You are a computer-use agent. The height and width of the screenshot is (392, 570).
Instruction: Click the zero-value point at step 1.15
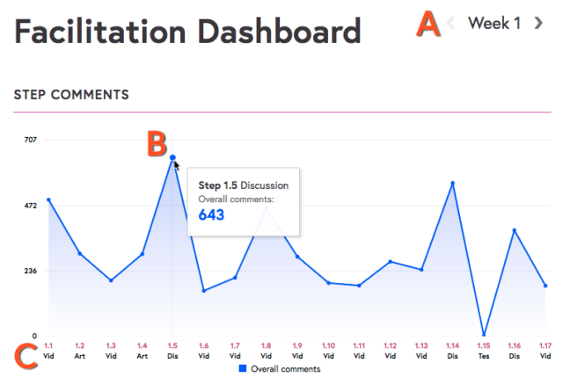484,335
